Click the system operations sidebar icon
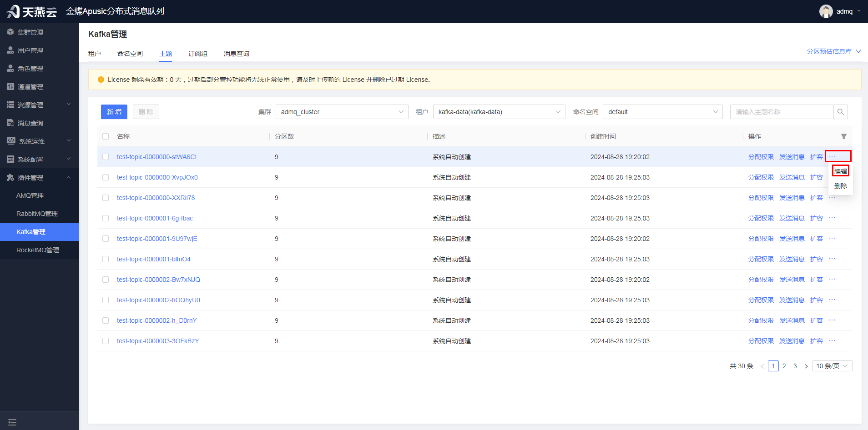The width and height of the screenshot is (868, 430). [x=11, y=141]
